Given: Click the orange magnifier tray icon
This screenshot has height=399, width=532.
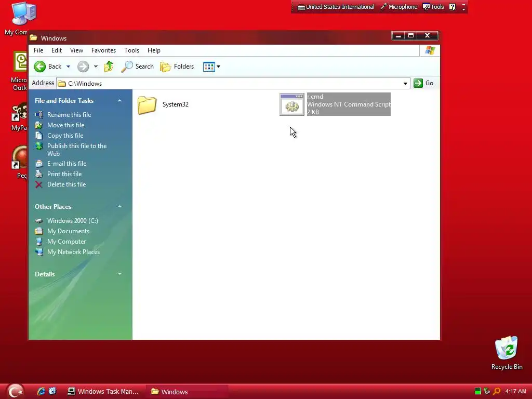Looking at the screenshot, I should (x=496, y=391).
